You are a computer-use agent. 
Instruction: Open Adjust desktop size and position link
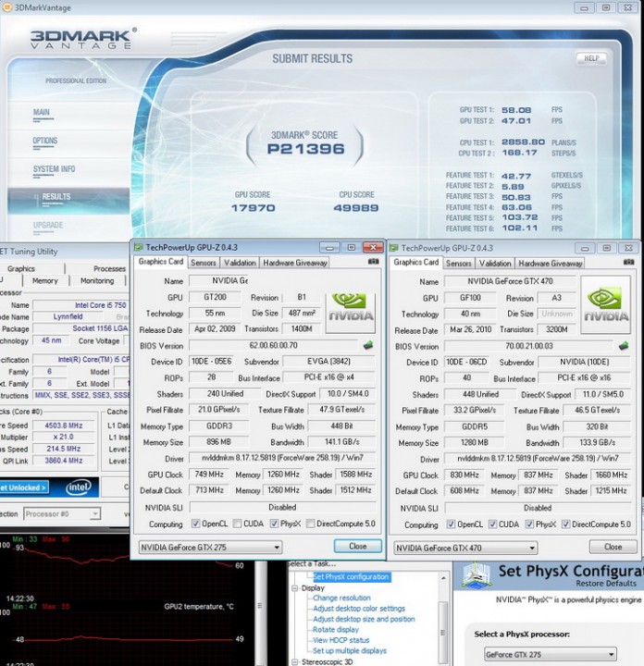pos(364,619)
